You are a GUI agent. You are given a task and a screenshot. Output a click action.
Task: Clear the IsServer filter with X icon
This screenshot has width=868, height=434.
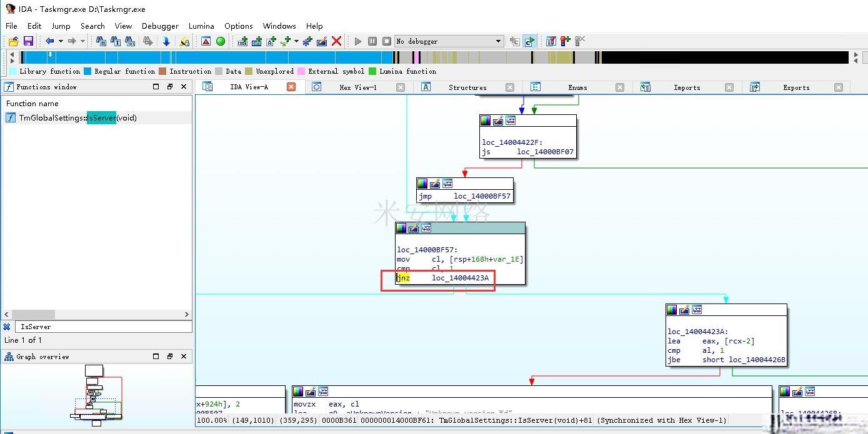pos(7,327)
